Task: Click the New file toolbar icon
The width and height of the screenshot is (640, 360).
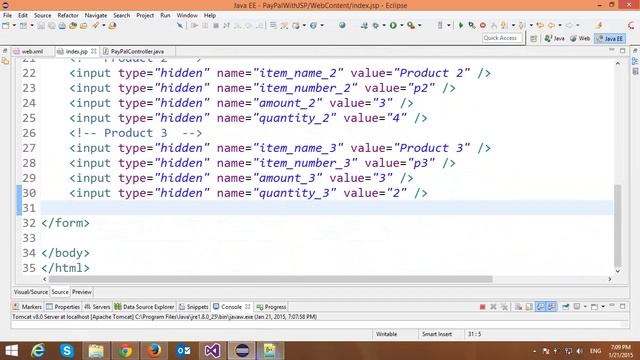Action: (x=6, y=25)
